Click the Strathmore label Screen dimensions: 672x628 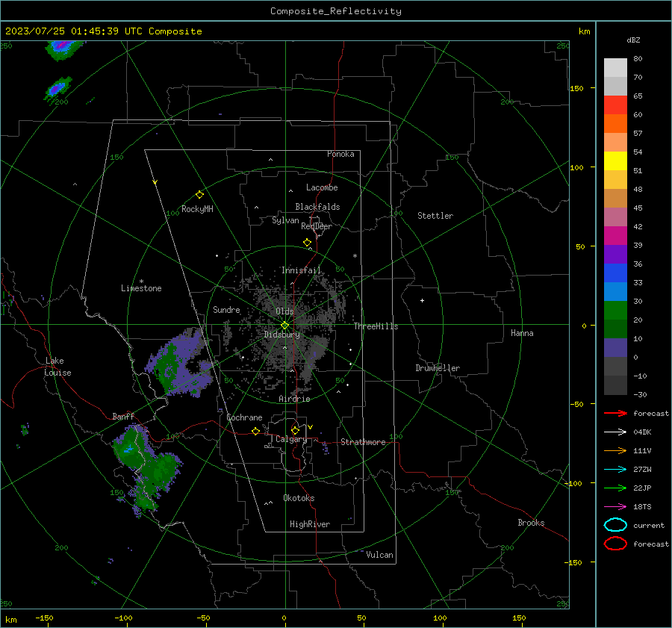click(x=363, y=442)
